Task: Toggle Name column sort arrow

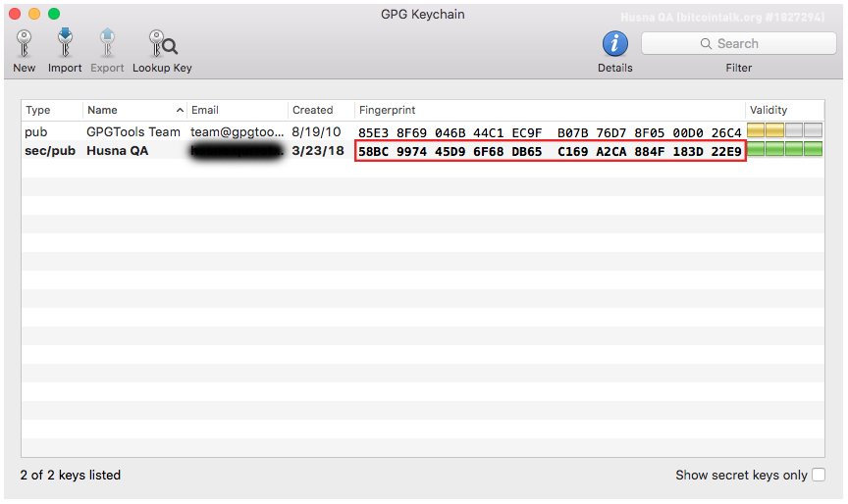Action: tap(180, 110)
